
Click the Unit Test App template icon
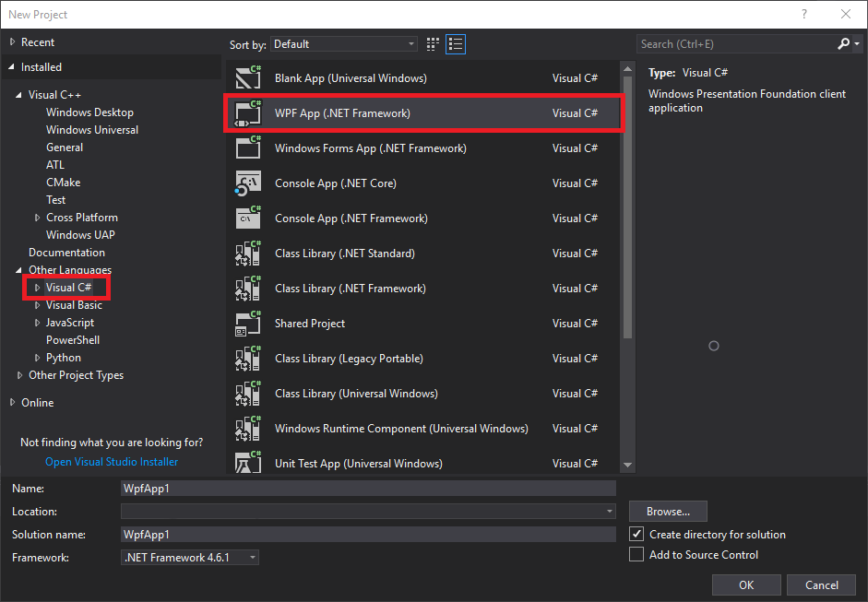(248, 462)
